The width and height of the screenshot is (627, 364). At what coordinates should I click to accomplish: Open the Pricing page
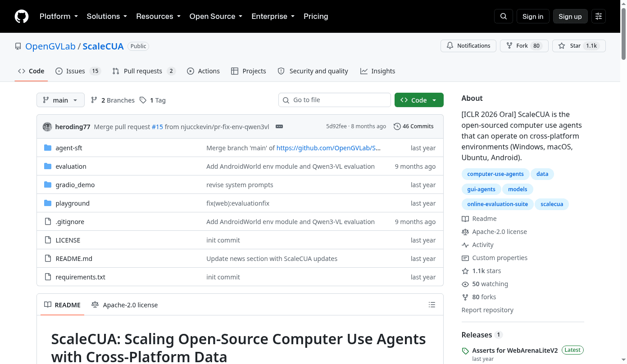pos(316,16)
